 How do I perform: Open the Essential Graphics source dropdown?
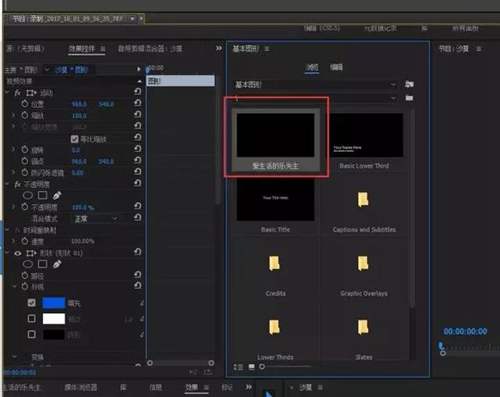315,85
